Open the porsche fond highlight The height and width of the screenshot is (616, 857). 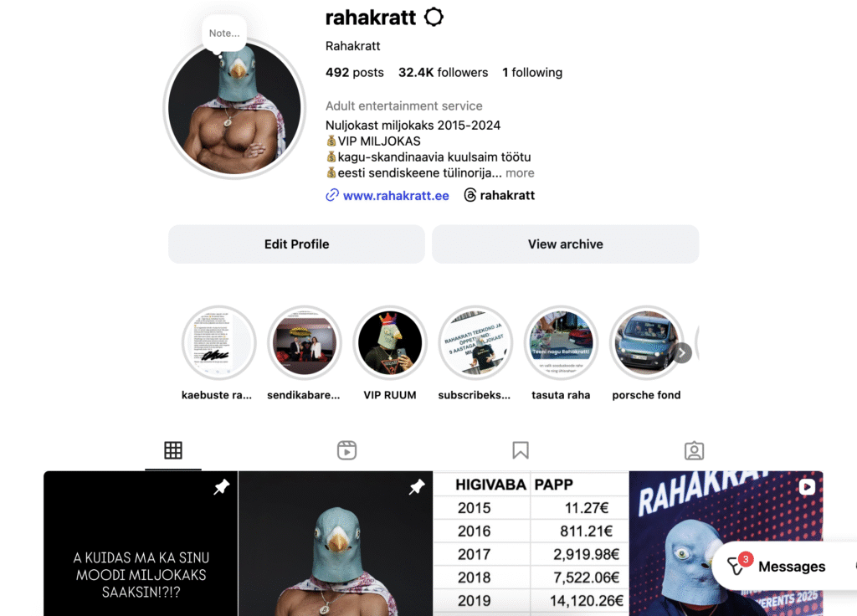click(x=647, y=342)
